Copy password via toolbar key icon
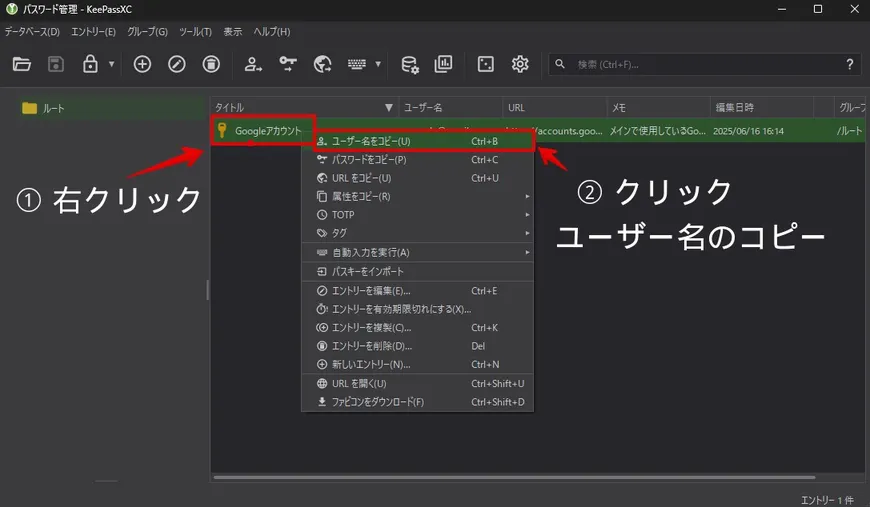The width and height of the screenshot is (870, 507). pyautogui.click(x=287, y=64)
